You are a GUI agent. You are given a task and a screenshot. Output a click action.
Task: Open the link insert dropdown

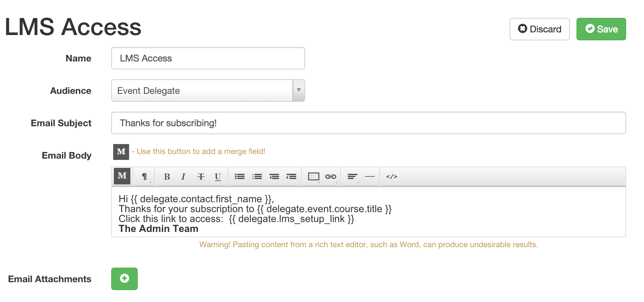[331, 177]
